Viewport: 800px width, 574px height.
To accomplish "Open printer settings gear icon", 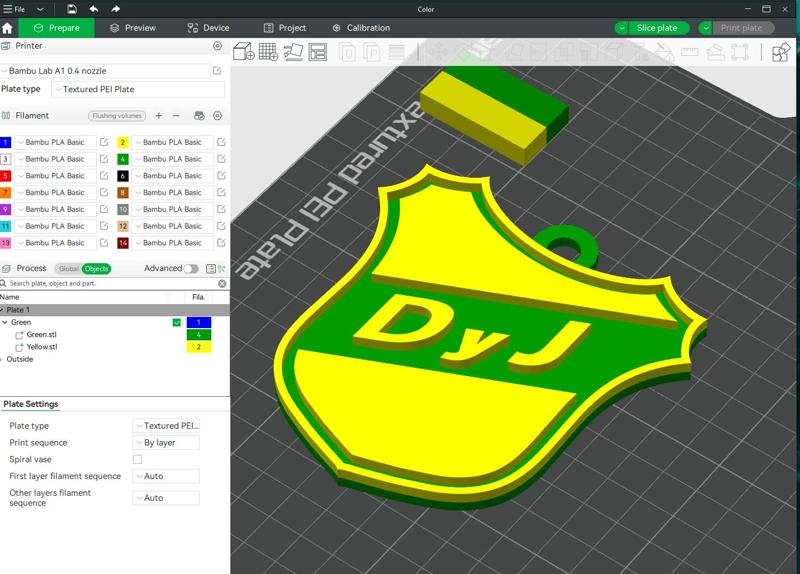I will pos(217,46).
